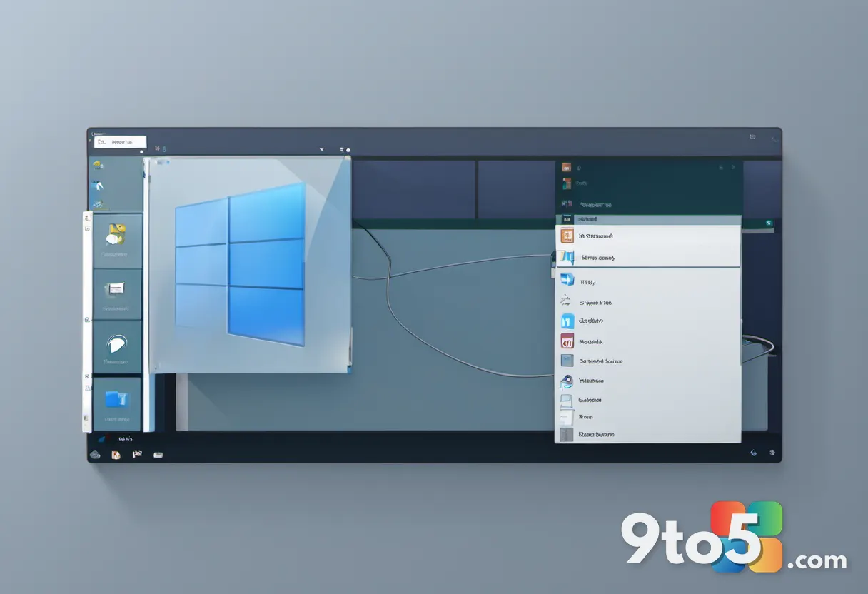Click the flag icon on the taskbar
The height and width of the screenshot is (594, 868).
click(137, 453)
